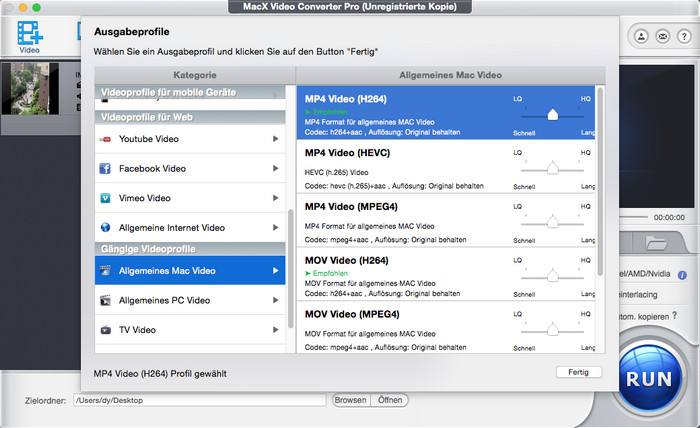Image resolution: width=700 pixels, height=428 pixels.
Task: Click the Allgemeine Internet Video globe icon
Action: click(105, 228)
